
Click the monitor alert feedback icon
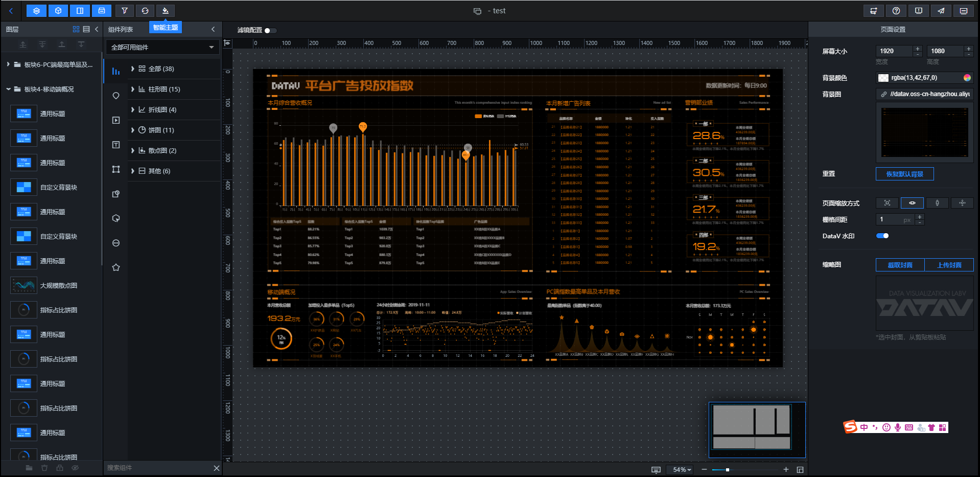[x=919, y=11]
